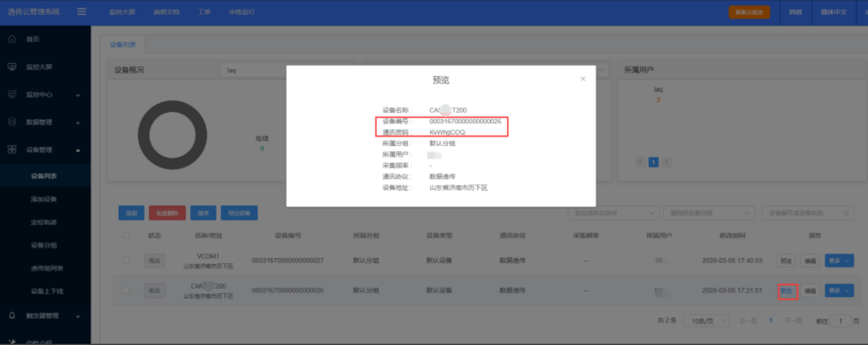Click the 设备管理 grid icon in the sidebar

[x=12, y=149]
